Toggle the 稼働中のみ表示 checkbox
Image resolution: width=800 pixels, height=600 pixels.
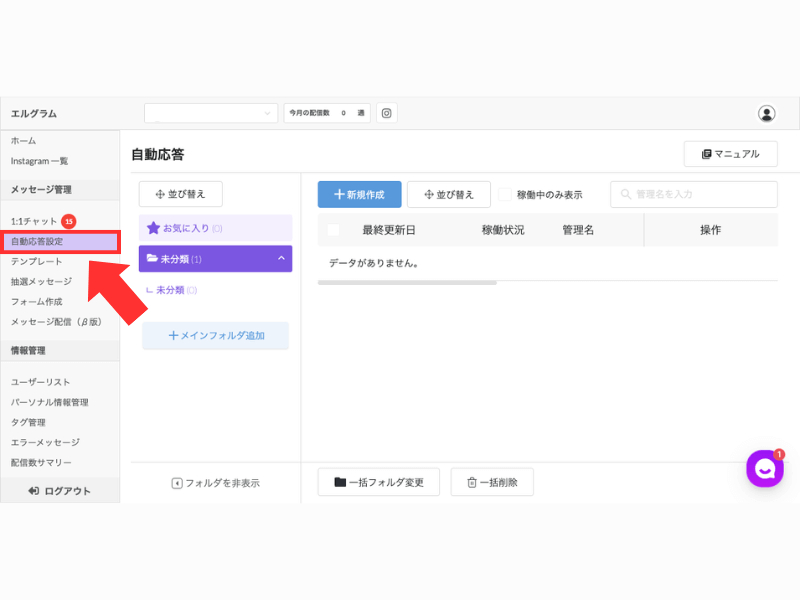505,194
